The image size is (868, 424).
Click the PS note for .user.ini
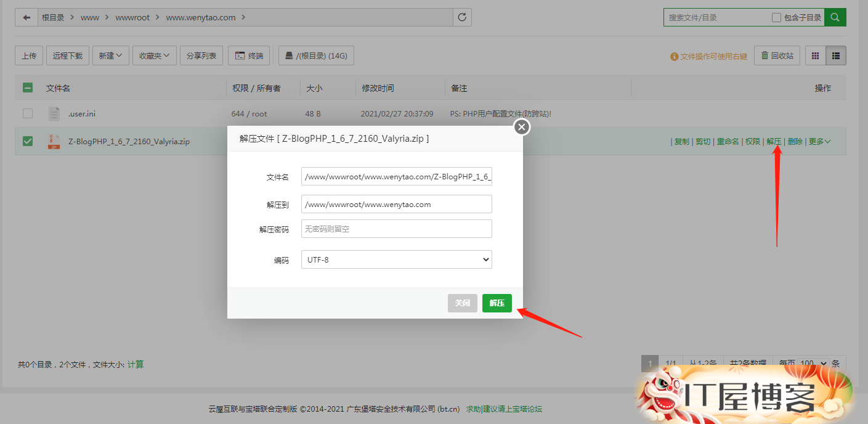click(501, 113)
